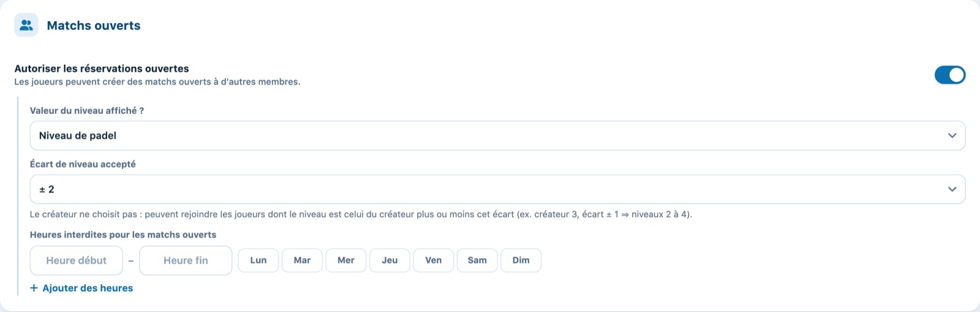Click the Autoriser les réservations ouvertes label
This screenshot has width=980, height=312.
[x=102, y=69]
